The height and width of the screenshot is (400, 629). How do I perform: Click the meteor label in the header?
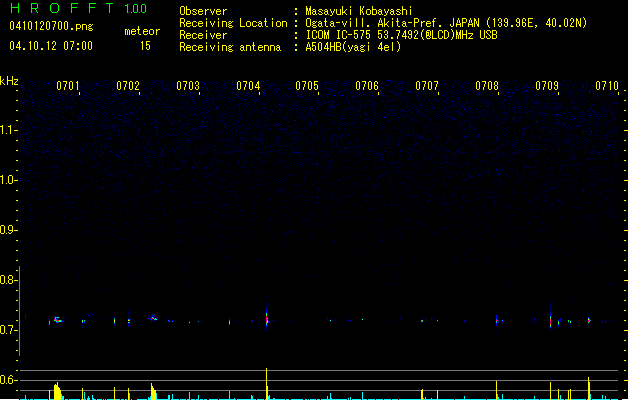(x=142, y=31)
